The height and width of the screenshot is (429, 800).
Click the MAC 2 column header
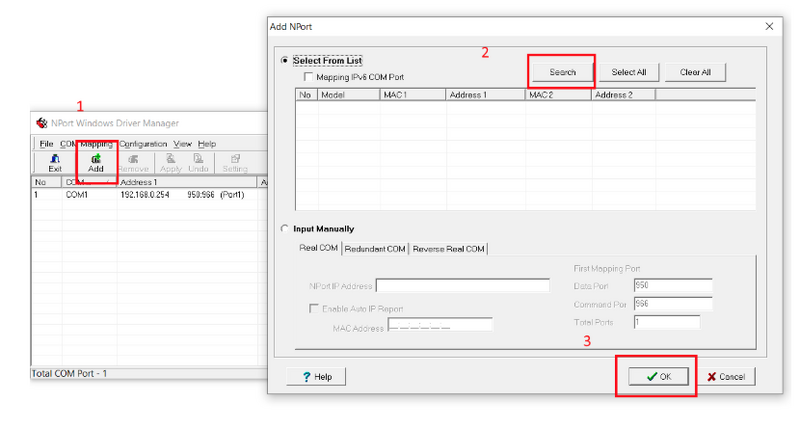pyautogui.click(x=559, y=95)
